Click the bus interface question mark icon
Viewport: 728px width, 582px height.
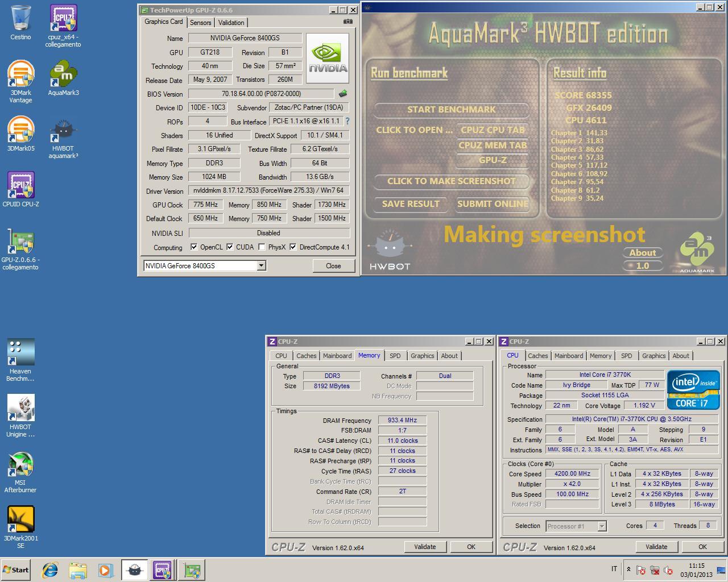click(x=348, y=121)
